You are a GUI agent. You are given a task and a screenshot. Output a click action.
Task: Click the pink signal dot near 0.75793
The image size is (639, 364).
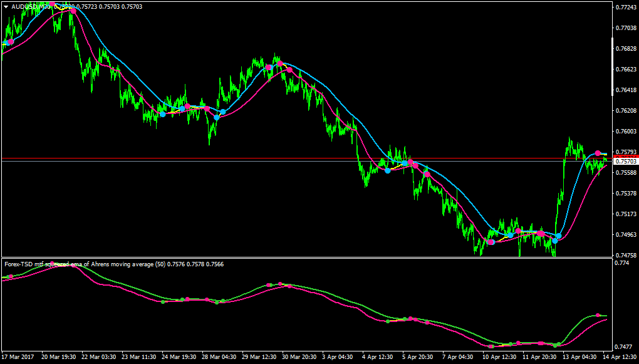[598, 153]
